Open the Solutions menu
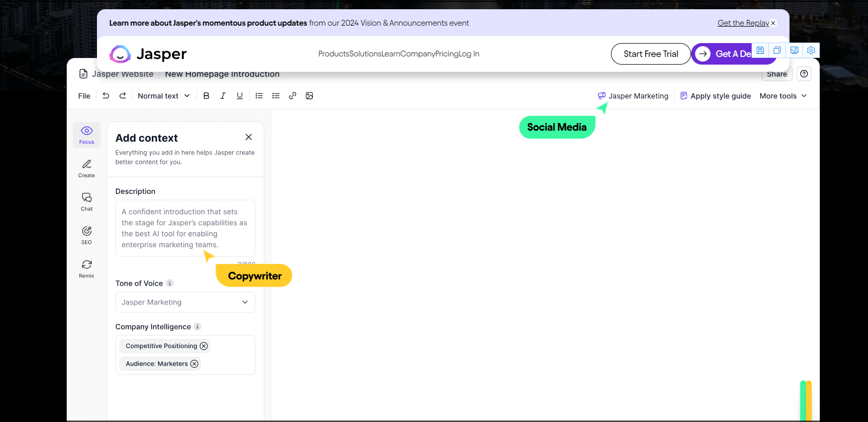This screenshot has height=422, width=868. point(365,54)
